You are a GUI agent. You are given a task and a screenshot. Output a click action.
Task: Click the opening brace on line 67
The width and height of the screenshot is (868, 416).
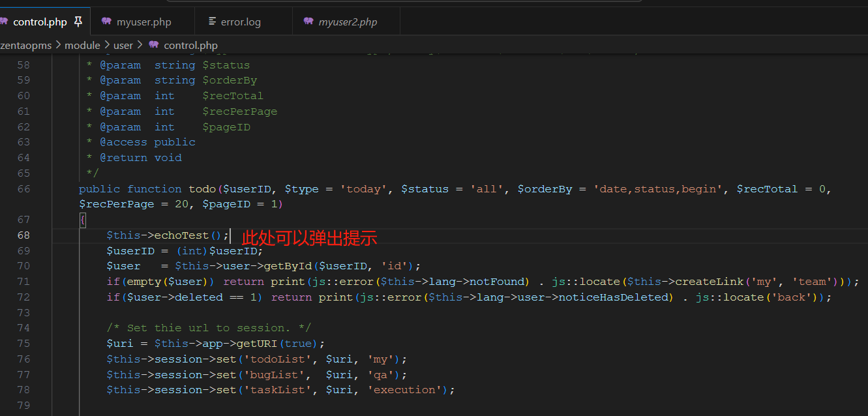82,220
